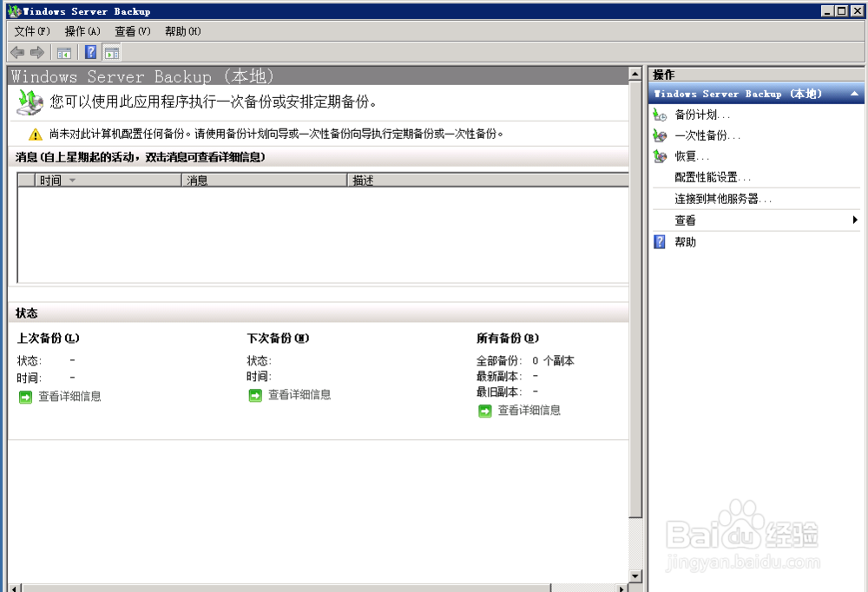Maximize the Windows Server Backup window
The image size is (868, 592).
(841, 11)
